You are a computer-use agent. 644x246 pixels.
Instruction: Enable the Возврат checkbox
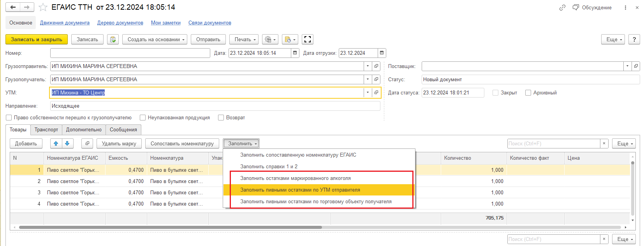(x=221, y=117)
